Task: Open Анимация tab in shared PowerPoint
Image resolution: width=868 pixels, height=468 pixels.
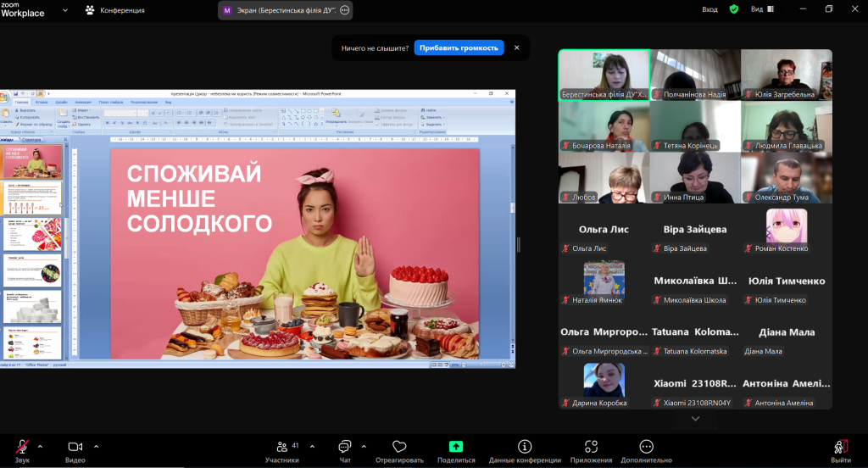Action: [x=83, y=102]
